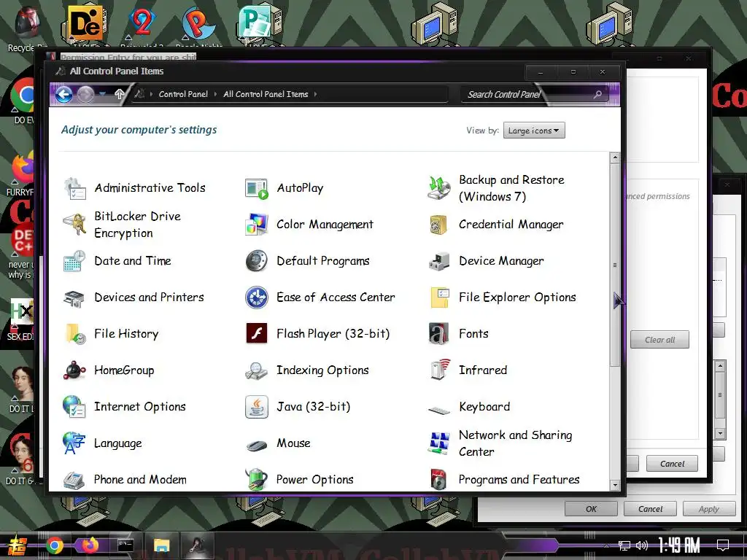Open the Action Center notification icon
747x560 pixels.
[723, 545]
